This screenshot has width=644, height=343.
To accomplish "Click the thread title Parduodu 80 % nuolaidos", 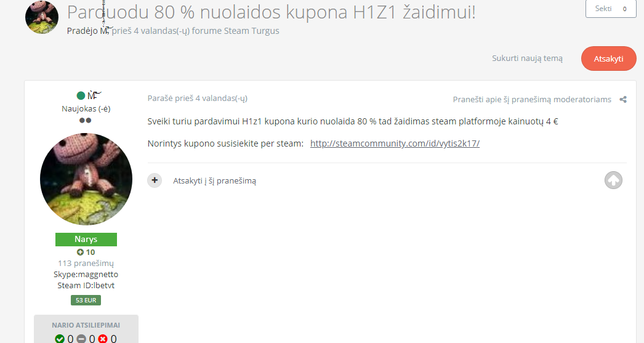I will tap(271, 12).
